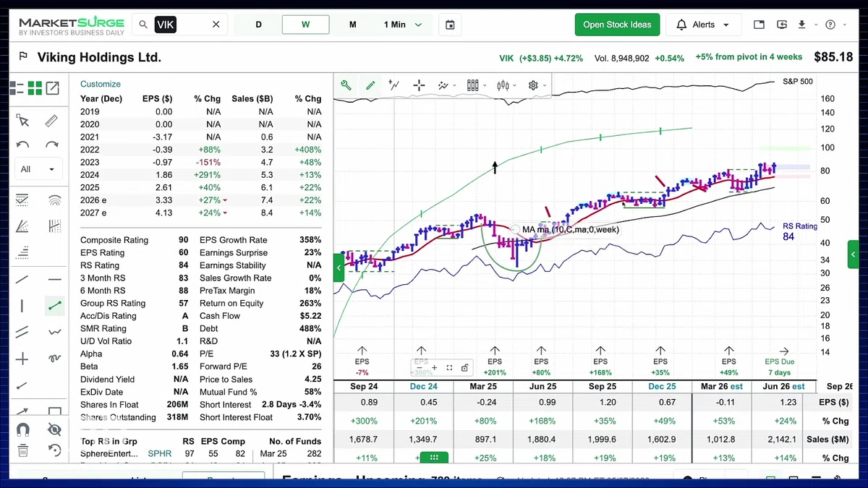Click the undo arrow in drawing sidebar
This screenshot has height=488, width=868.
[22, 145]
